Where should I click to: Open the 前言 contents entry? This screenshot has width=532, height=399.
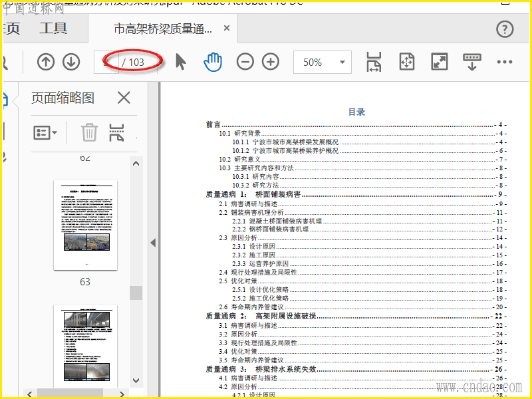356,125
